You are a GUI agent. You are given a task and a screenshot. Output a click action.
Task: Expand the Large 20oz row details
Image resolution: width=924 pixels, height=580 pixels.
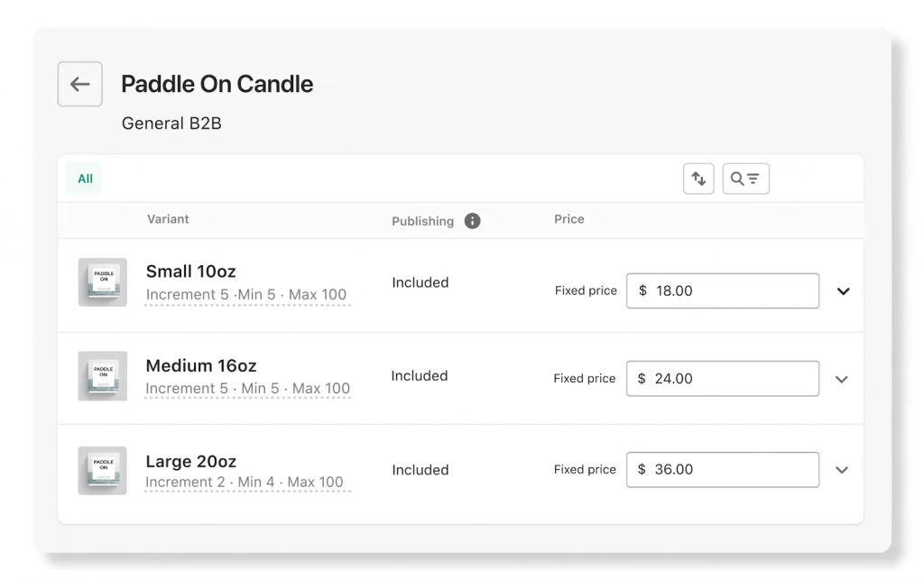point(841,470)
